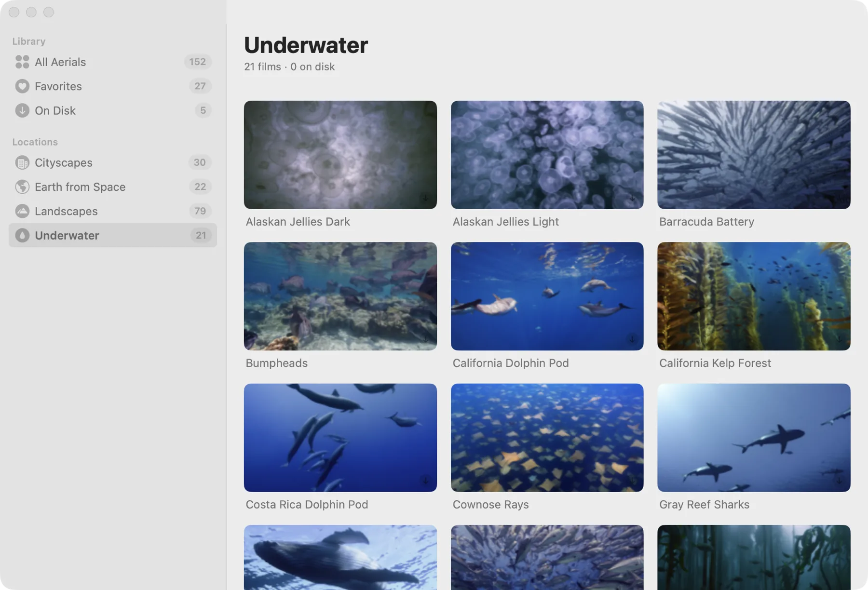Click the 79 count badge for Landscapes
The height and width of the screenshot is (590, 868).
click(x=200, y=211)
